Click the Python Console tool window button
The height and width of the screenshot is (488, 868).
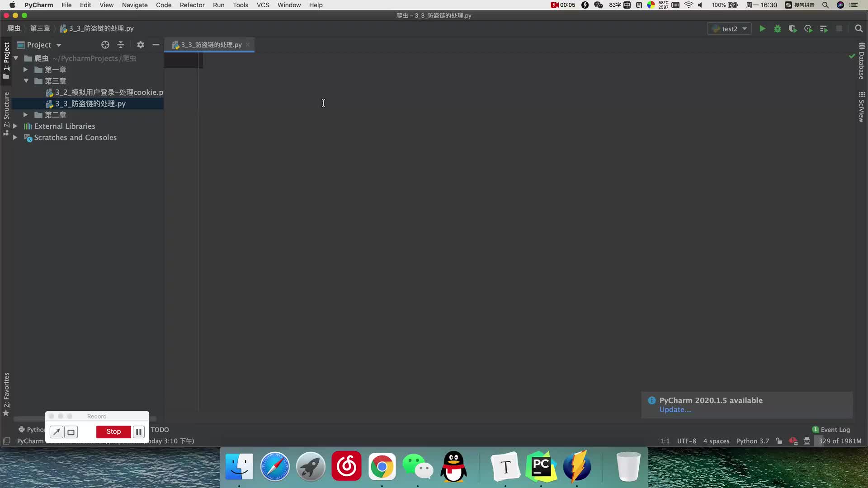coord(31,430)
